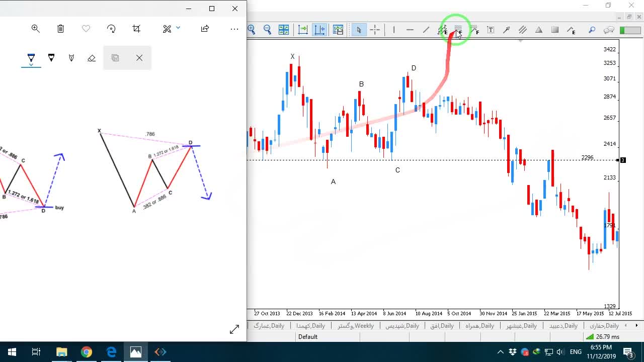The height and width of the screenshot is (362, 644).
Task: Insert a text label on chart
Action: tap(491, 30)
